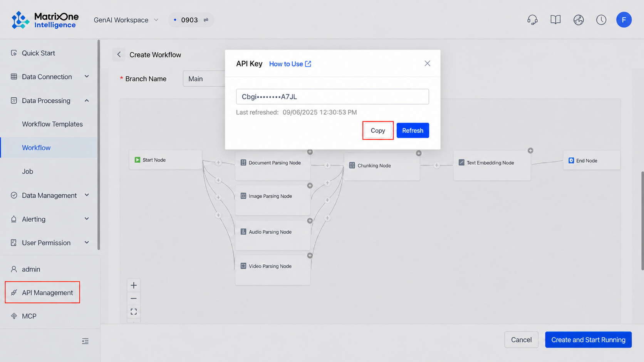The width and height of the screenshot is (644, 362).
Task: Select API Management in sidebar
Action: click(42, 292)
